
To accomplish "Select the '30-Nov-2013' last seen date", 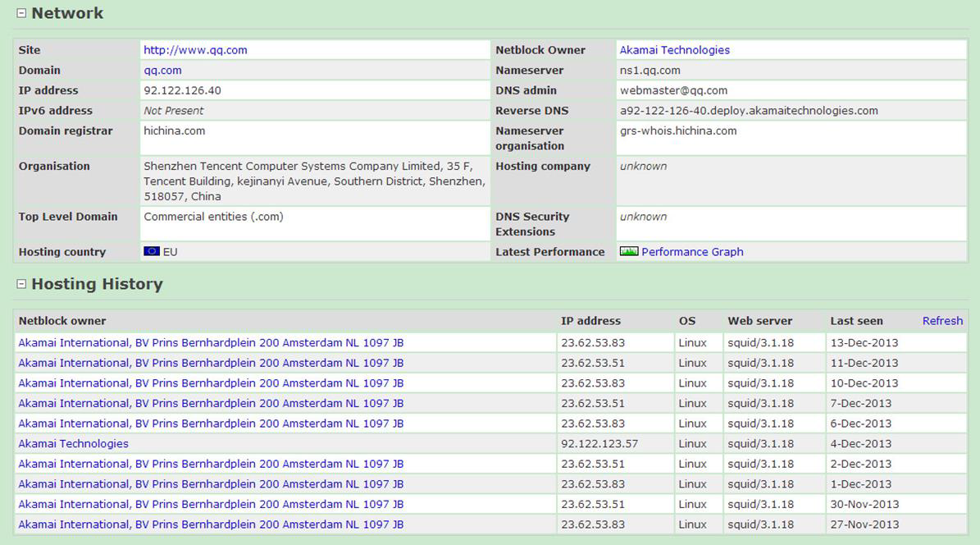I will 865,504.
